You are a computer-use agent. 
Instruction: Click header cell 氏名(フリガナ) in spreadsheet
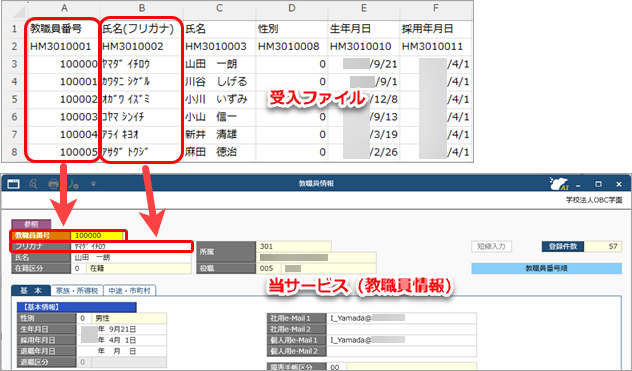pyautogui.click(x=141, y=29)
